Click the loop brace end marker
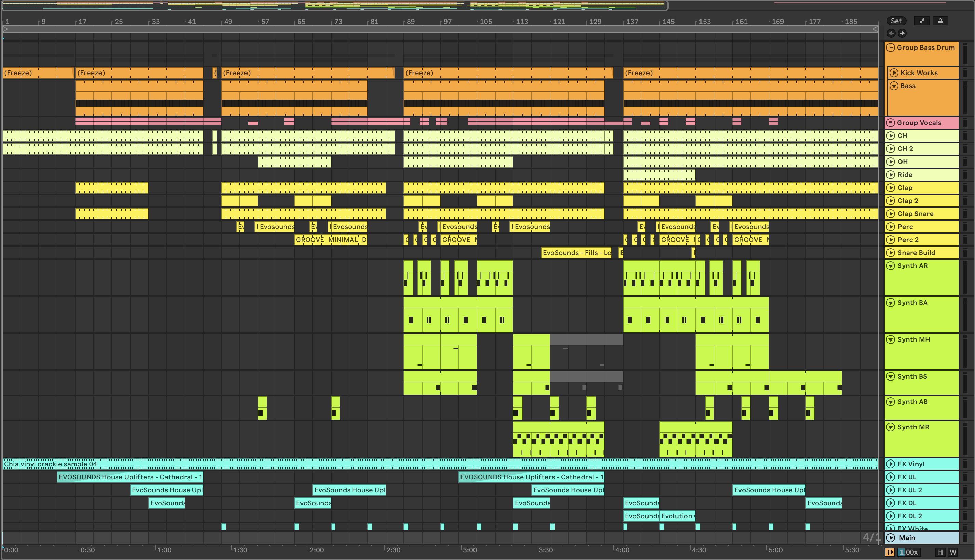The height and width of the screenshot is (560, 975). (875, 29)
